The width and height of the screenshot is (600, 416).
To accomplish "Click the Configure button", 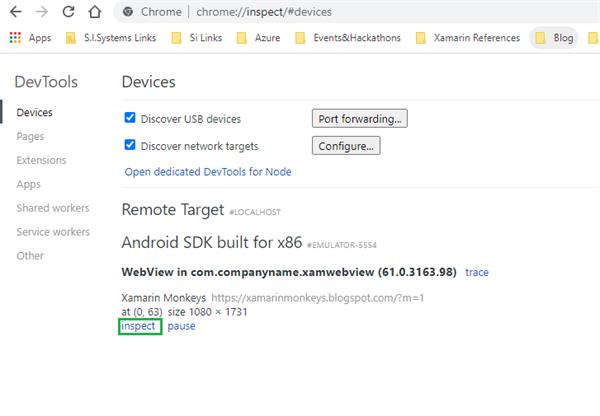I will tap(346, 146).
